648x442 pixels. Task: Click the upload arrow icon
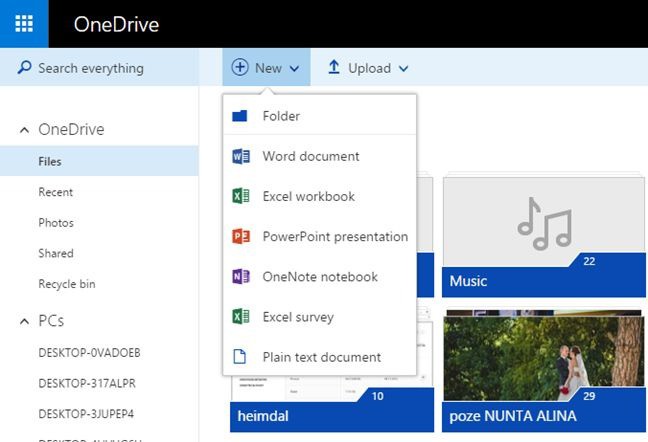point(334,67)
